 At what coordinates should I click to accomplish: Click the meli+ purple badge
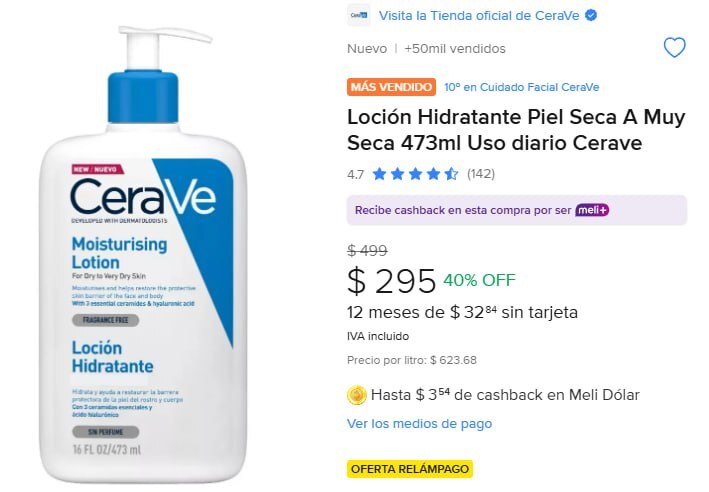click(592, 210)
